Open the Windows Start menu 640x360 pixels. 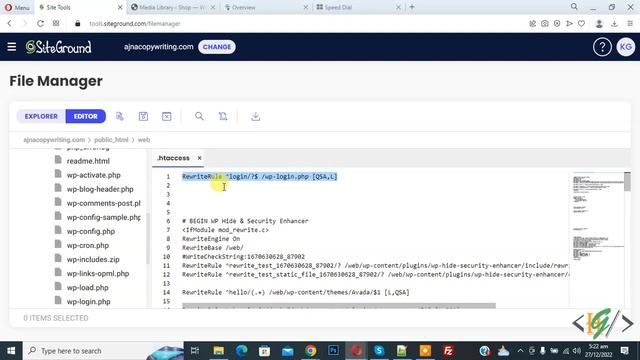pyautogui.click(x=11, y=351)
